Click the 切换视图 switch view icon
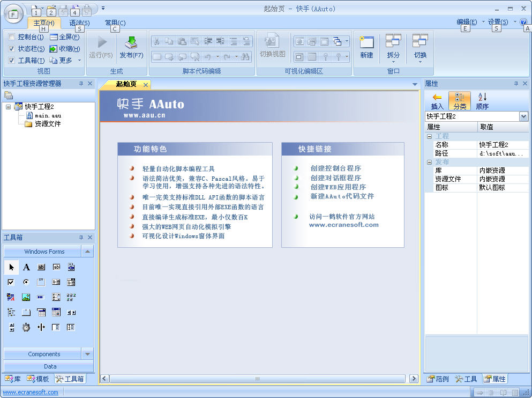532x398 pixels. 272,41
